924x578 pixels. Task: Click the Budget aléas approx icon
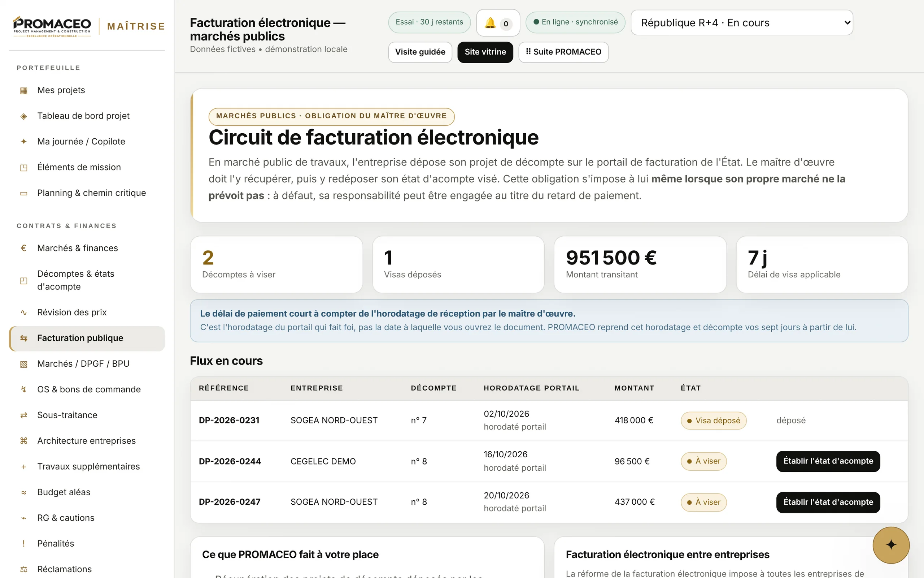pos(24,492)
